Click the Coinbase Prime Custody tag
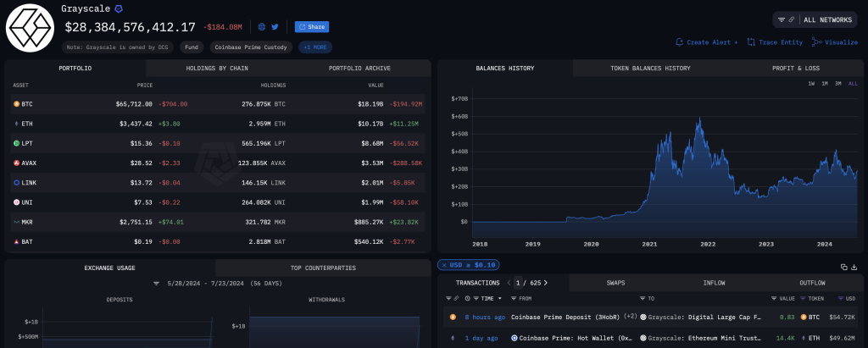868x348 pixels. (x=251, y=47)
